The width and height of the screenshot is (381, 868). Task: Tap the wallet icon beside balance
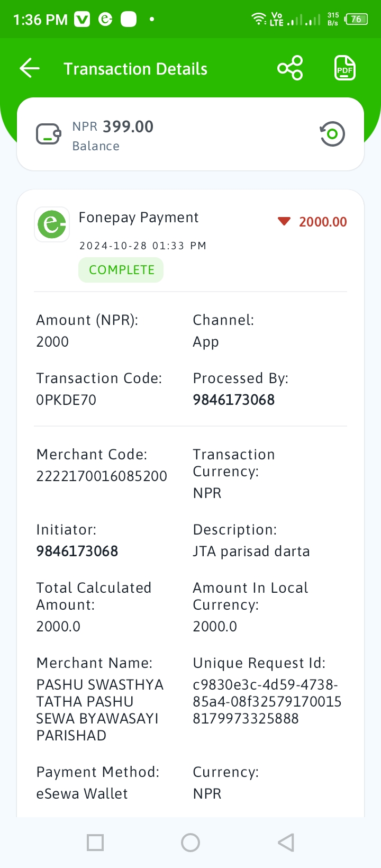(49, 134)
